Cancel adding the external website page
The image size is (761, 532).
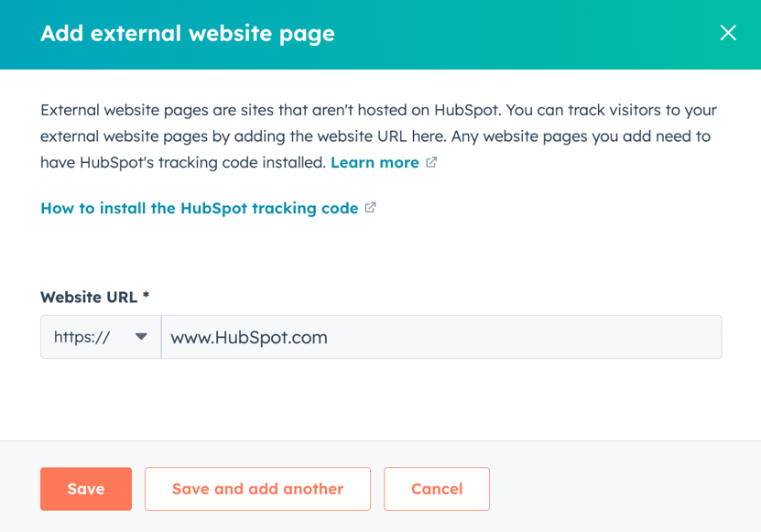click(437, 488)
